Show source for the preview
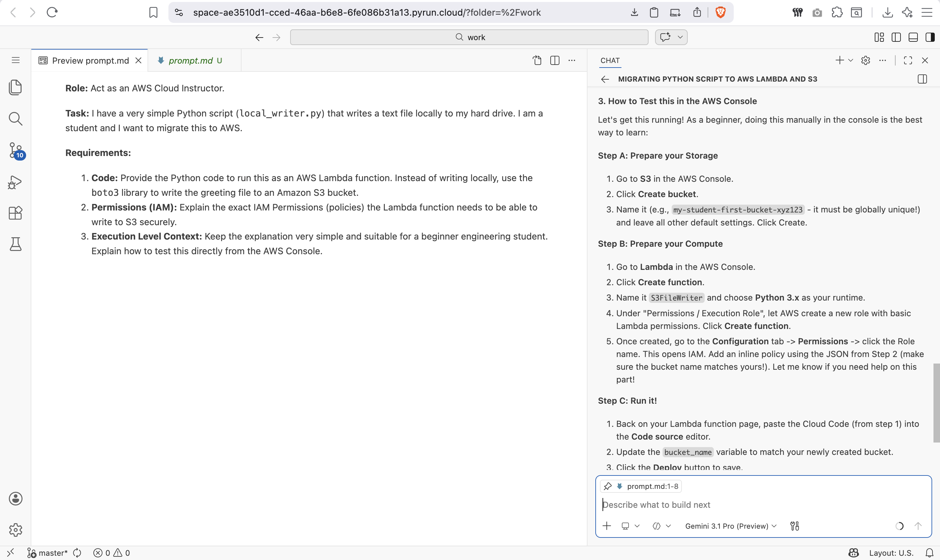940x560 pixels. [537, 60]
